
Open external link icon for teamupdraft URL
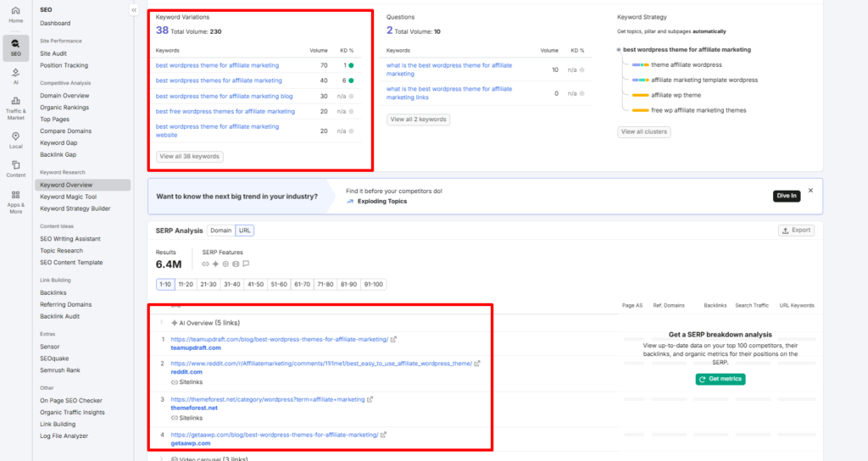pyautogui.click(x=393, y=339)
